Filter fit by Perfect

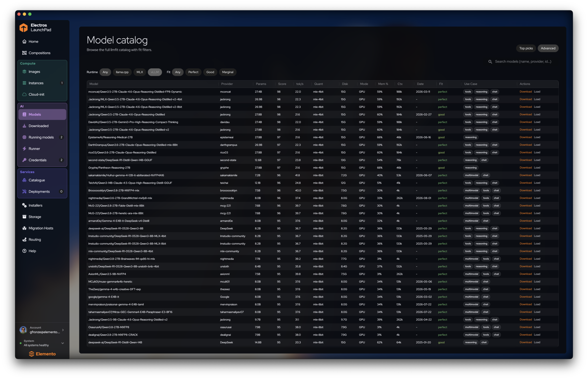(x=193, y=72)
